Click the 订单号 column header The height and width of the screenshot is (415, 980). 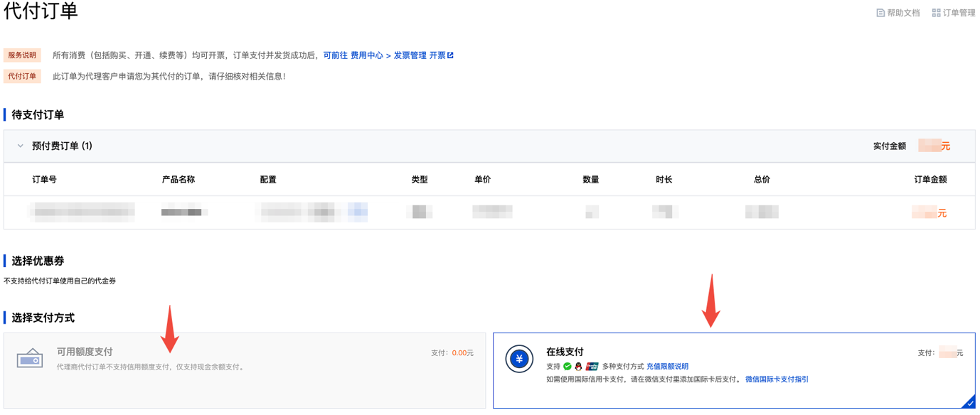pos(44,180)
